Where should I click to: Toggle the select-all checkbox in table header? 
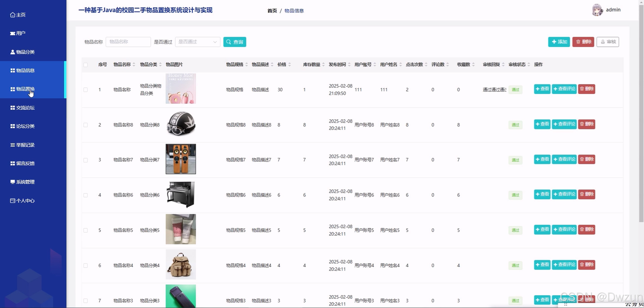tap(86, 65)
